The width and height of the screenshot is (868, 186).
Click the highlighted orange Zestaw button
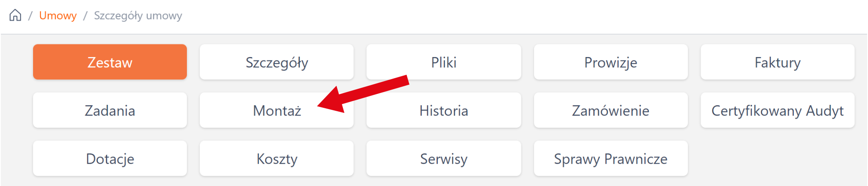[x=110, y=62]
